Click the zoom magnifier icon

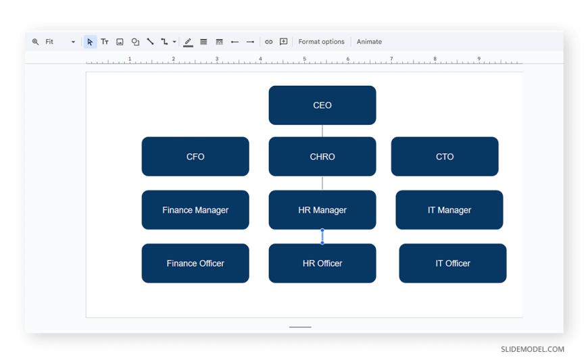click(x=35, y=42)
